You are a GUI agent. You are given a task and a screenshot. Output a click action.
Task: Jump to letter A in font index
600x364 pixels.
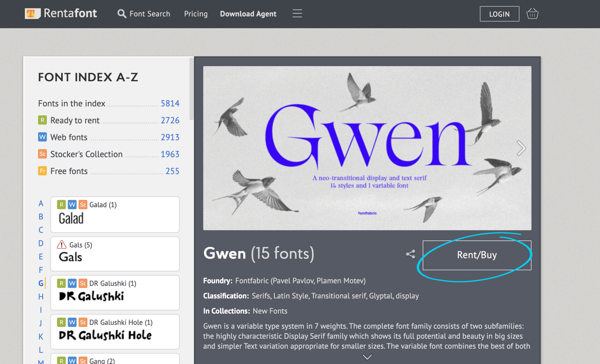[41, 203]
